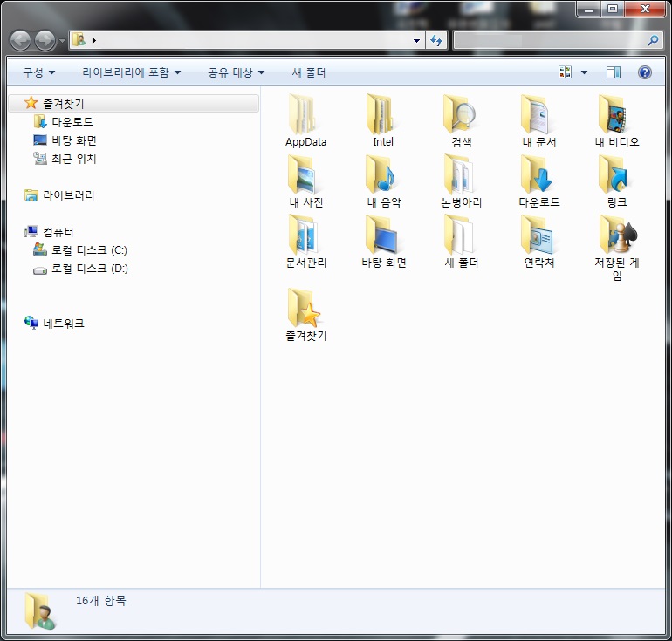This screenshot has width=672, height=641.
Task: Select 최근 위치 in the navigation pane
Action: point(65,159)
